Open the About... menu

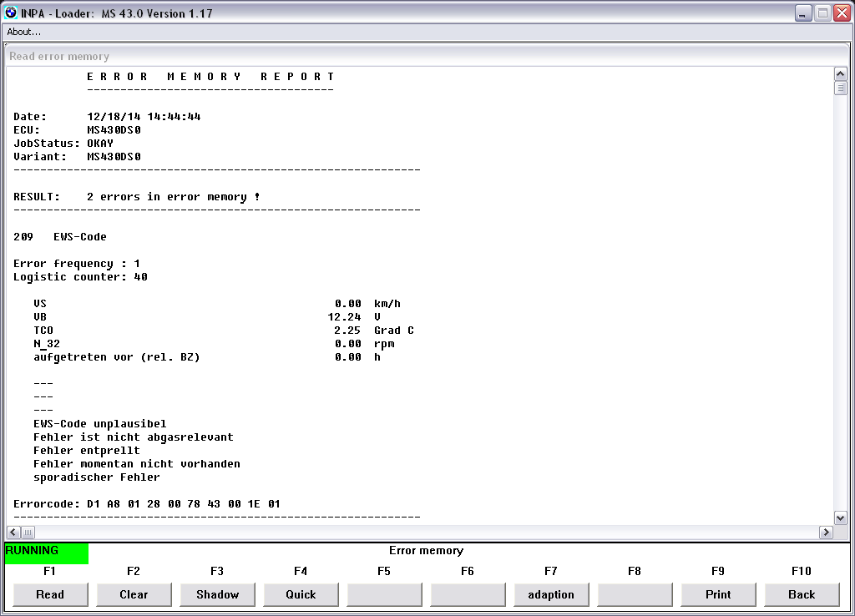coord(24,32)
